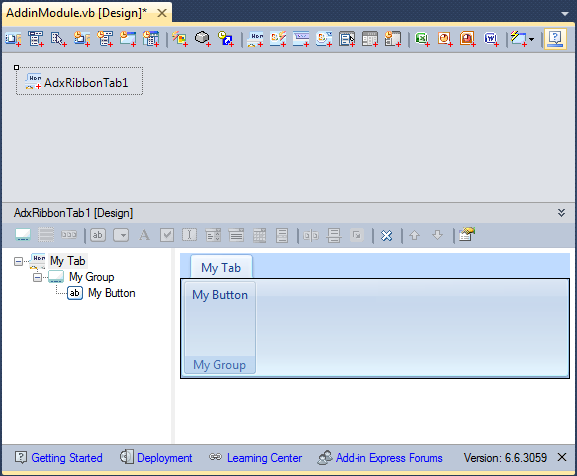Move selected ribbon item up
Screen dimensions: 577x476
coord(415,235)
